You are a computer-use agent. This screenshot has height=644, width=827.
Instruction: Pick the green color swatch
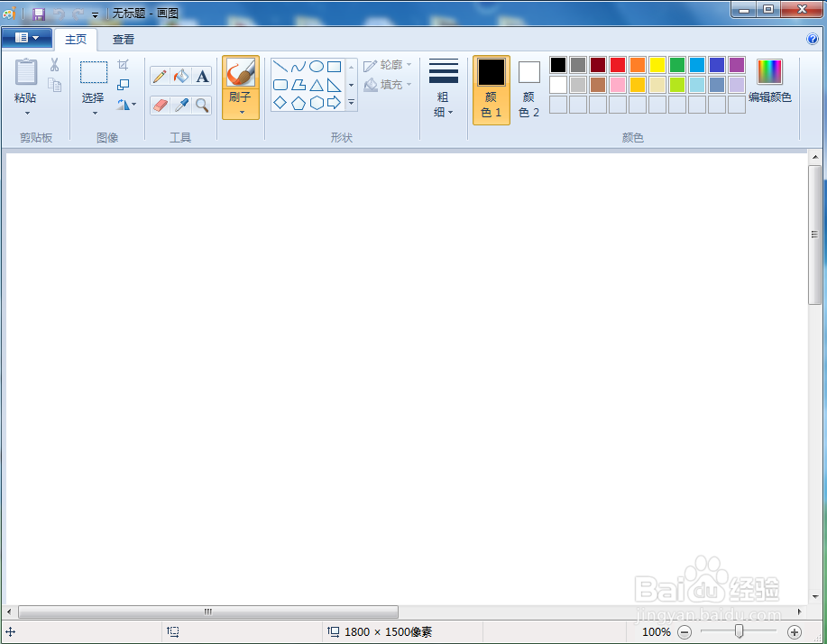(677, 65)
